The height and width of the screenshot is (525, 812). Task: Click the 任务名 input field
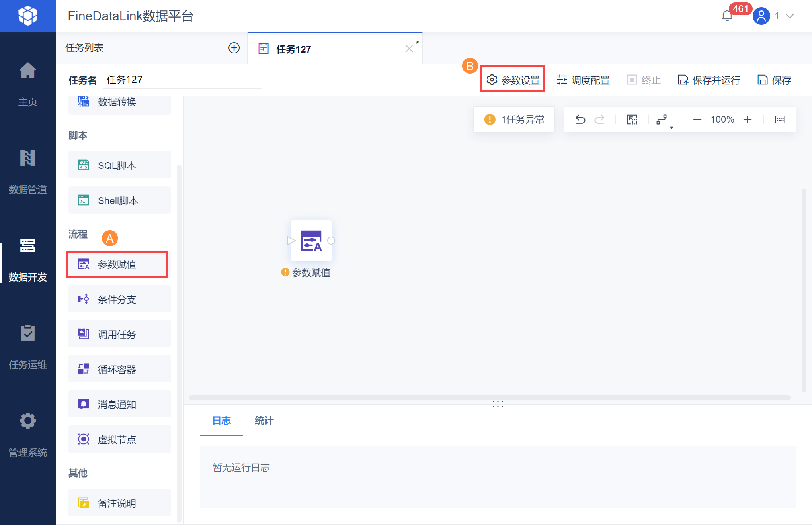click(183, 80)
